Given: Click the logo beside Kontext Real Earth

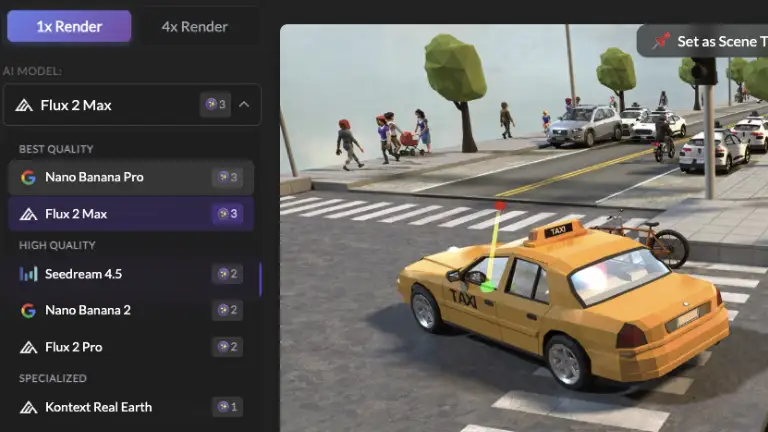Looking at the screenshot, I should [x=28, y=408].
